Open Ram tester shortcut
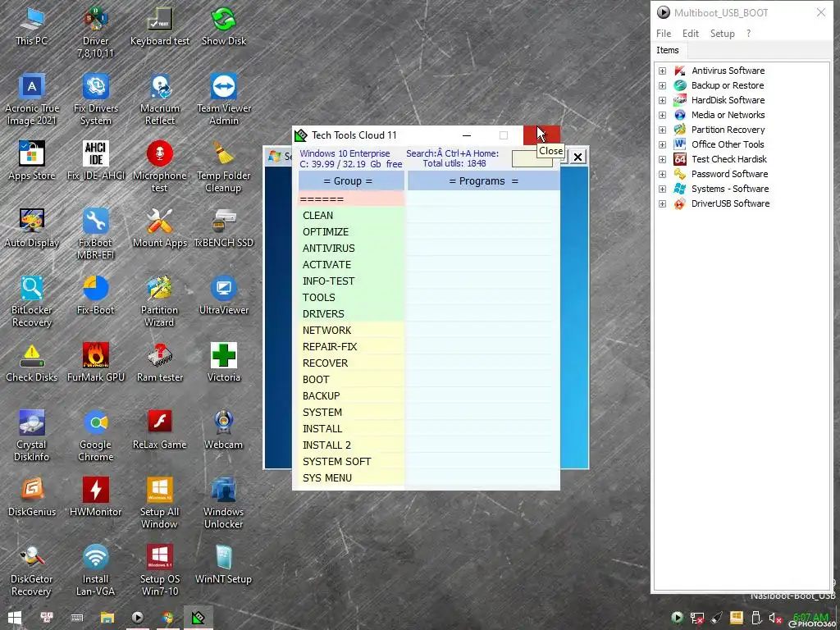The height and width of the screenshot is (630, 840). (x=160, y=363)
